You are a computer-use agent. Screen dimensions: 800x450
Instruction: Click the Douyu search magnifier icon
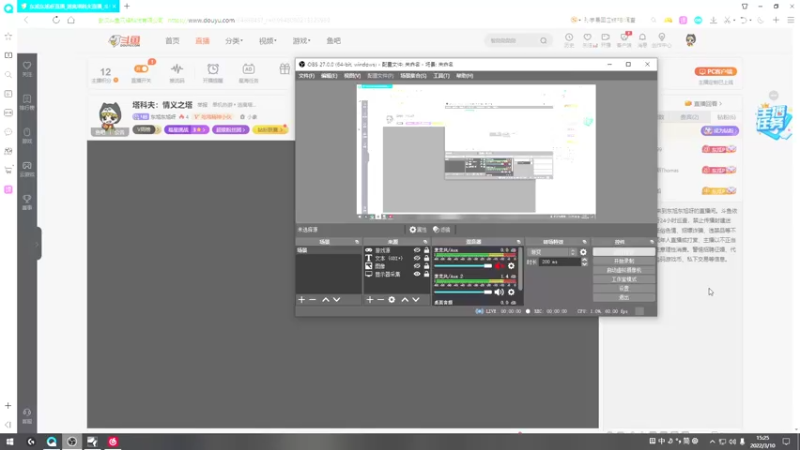pyautogui.click(x=543, y=40)
